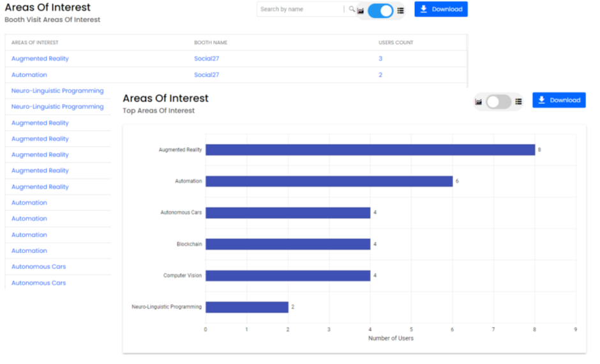This screenshot has height=364, width=600.
Task: Click chart view icon in Booth Visit panel
Action: [x=361, y=11]
